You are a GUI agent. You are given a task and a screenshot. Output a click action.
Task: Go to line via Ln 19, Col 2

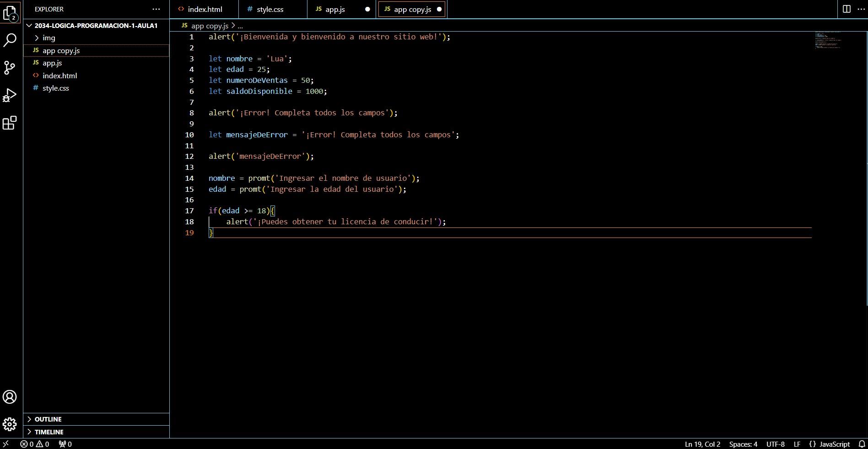pos(702,444)
